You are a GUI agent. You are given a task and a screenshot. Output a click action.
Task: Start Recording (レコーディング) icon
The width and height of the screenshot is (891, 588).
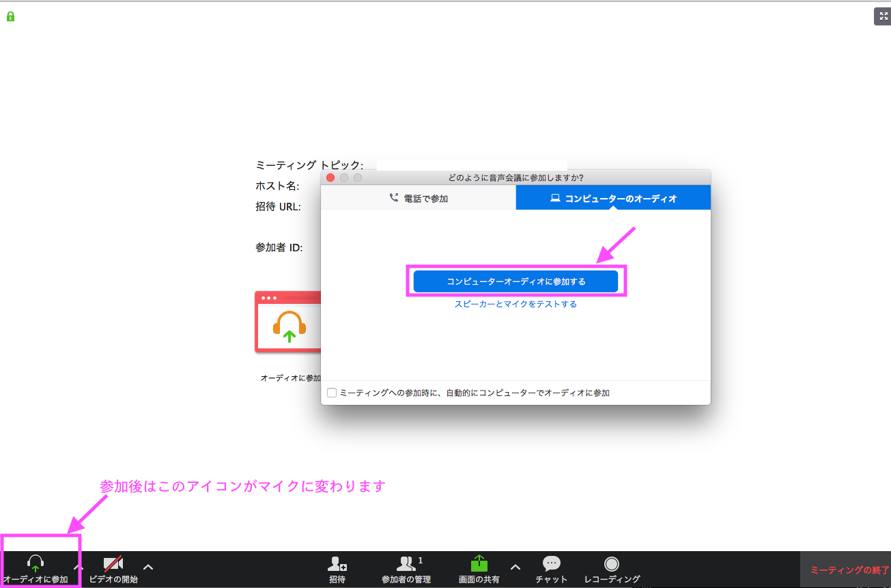coord(612,564)
